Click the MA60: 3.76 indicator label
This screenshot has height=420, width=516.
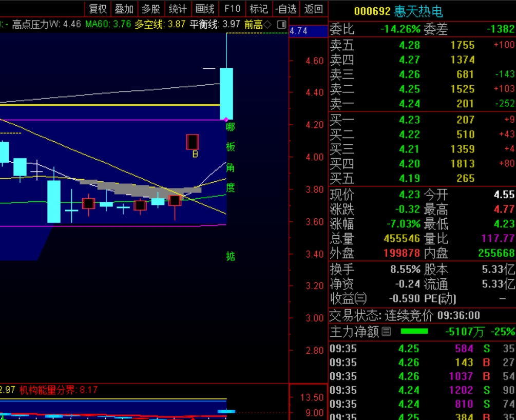click(x=108, y=24)
